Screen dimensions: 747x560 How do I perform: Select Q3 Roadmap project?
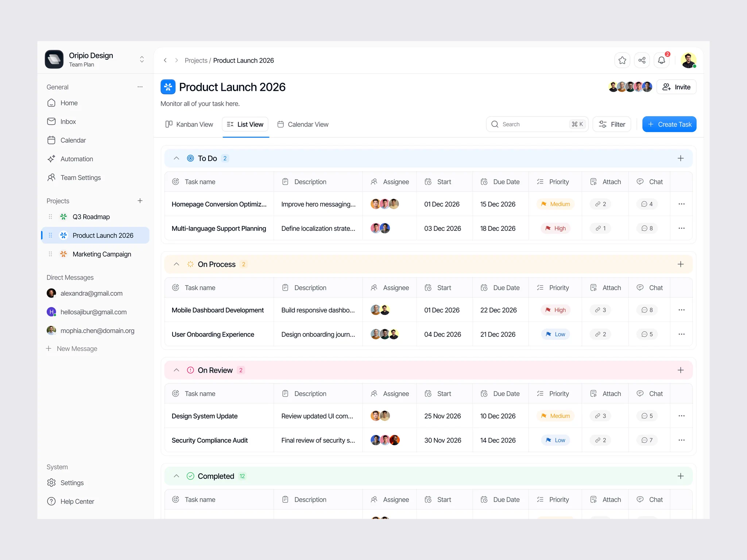click(95, 217)
